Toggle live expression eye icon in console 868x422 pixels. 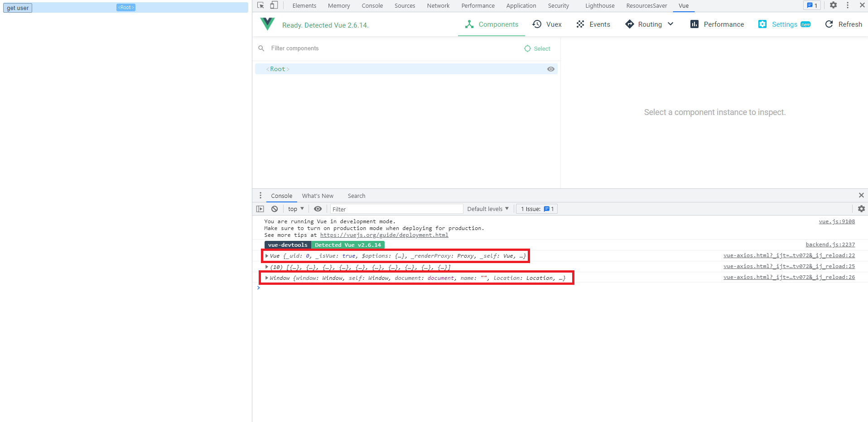click(x=318, y=209)
